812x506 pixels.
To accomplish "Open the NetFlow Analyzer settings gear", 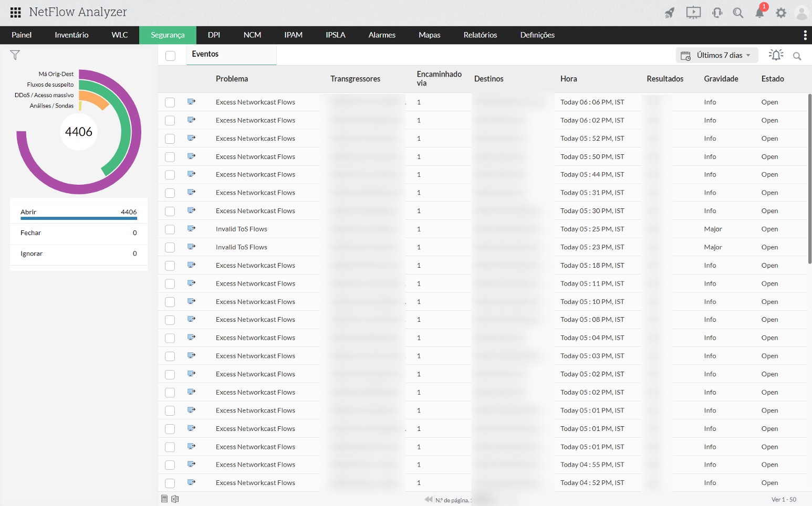I will coord(781,12).
